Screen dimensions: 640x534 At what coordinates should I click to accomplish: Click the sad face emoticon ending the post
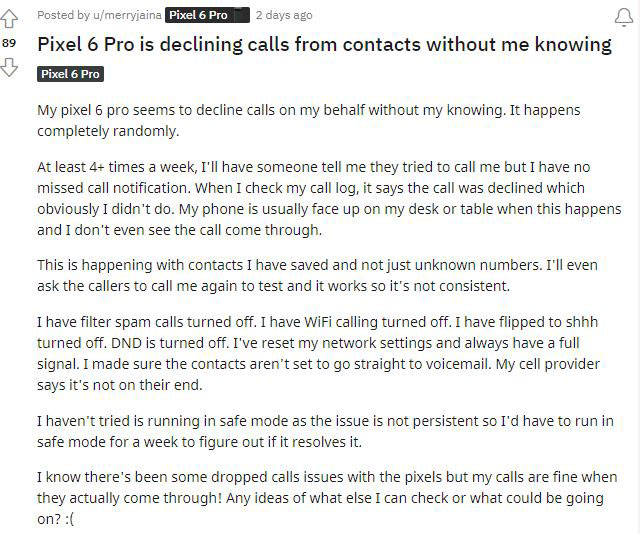pos(68,519)
